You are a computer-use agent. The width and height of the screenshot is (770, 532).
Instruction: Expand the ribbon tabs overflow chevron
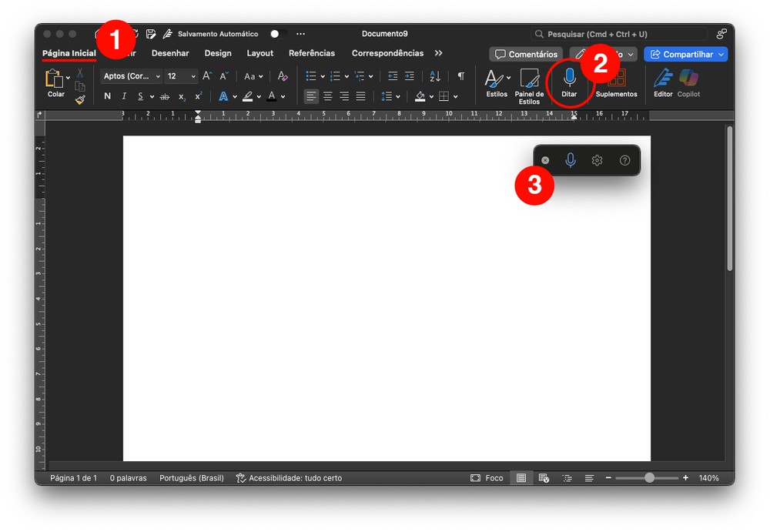coord(438,53)
